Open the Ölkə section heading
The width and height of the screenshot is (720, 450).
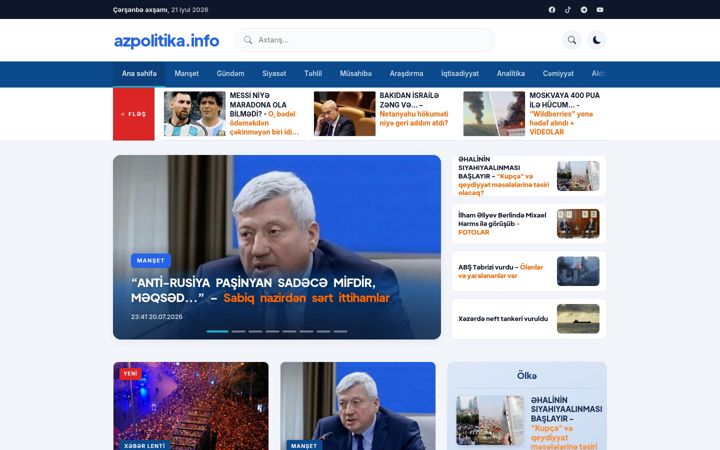pyautogui.click(x=527, y=376)
